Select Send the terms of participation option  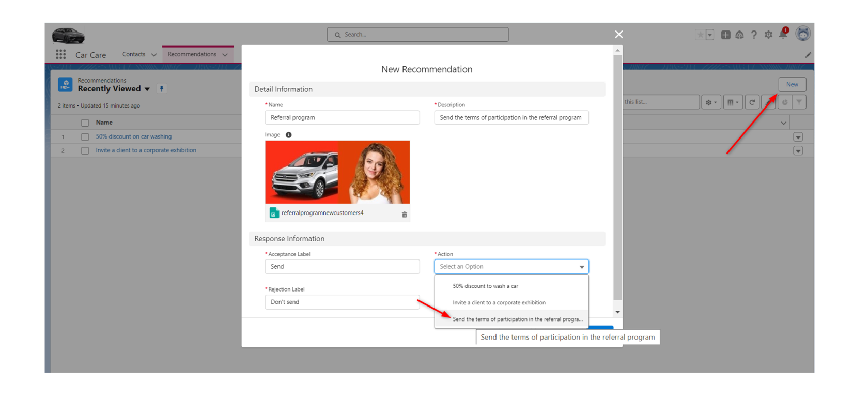[x=512, y=319]
